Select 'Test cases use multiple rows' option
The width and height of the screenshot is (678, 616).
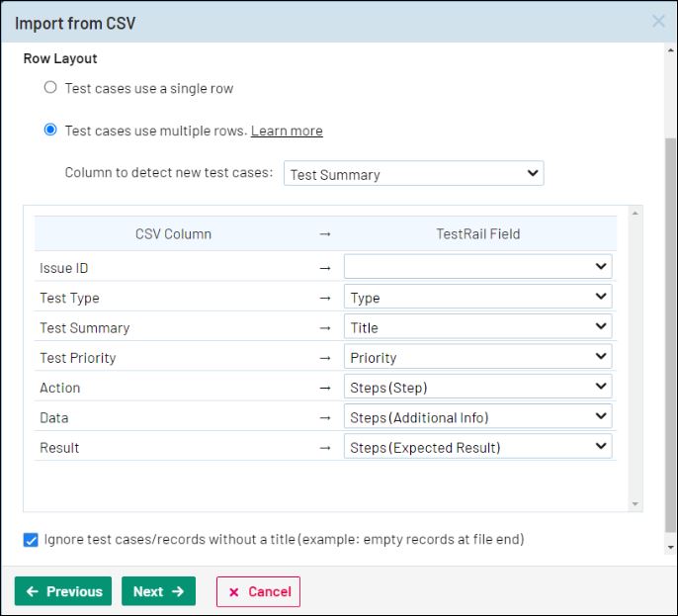point(50,130)
